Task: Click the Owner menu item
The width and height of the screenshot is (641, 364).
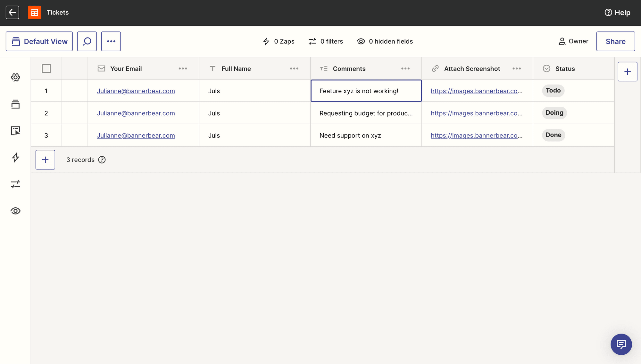Action: coord(574,41)
